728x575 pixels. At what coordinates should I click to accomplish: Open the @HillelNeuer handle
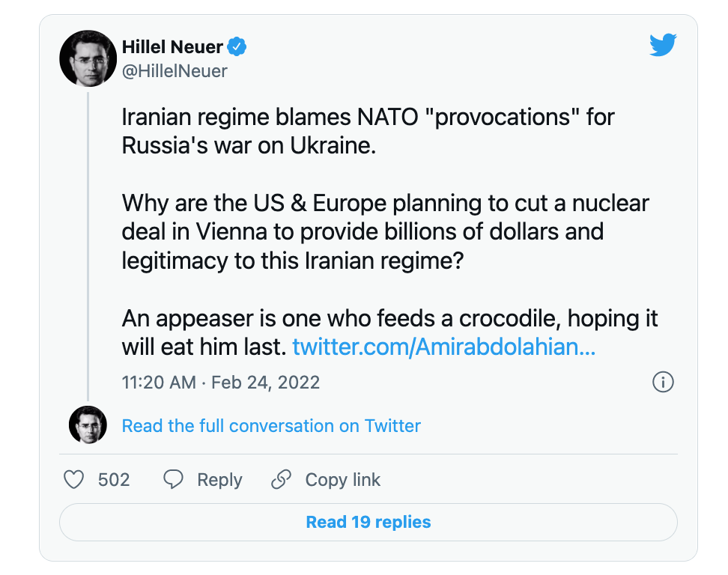click(x=175, y=71)
